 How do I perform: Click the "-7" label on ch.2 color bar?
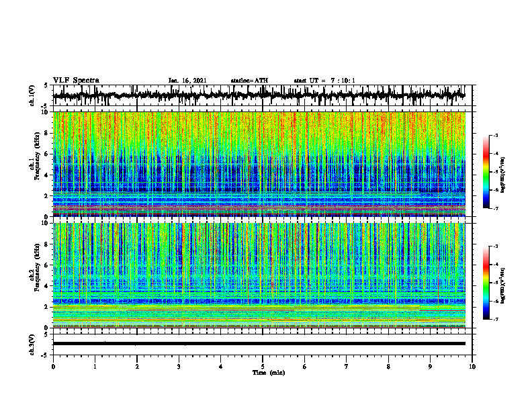pyautogui.click(x=496, y=320)
